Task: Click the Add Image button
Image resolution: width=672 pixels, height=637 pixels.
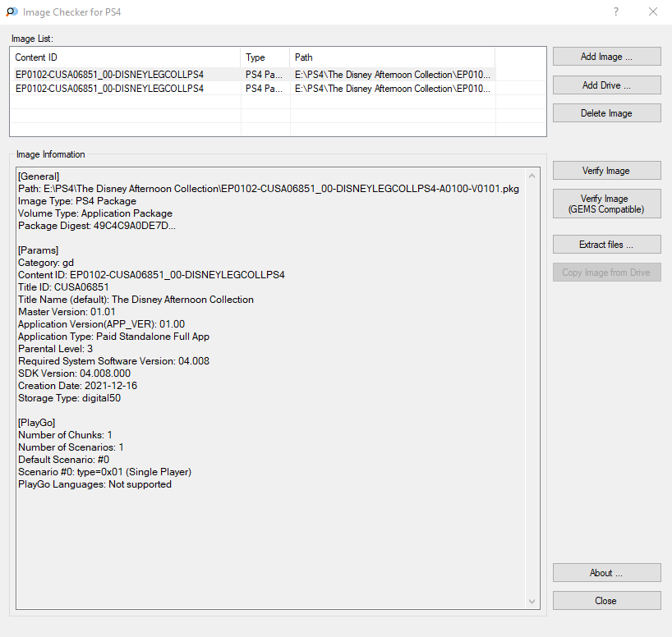Action: pyautogui.click(x=606, y=57)
